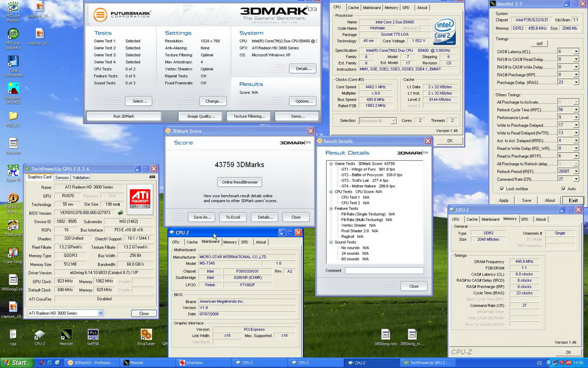Open SPD tab in the CPU-Z Mainboard window
588x368 pixels.
click(244, 242)
